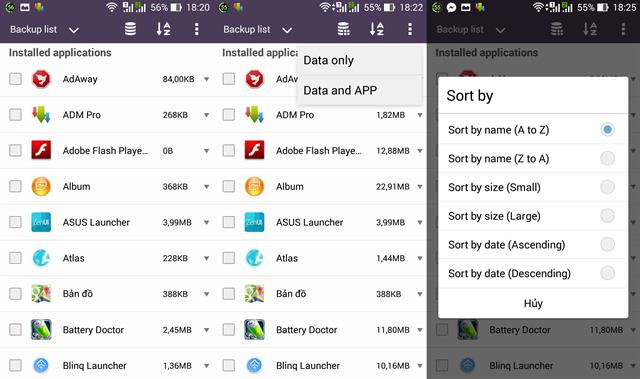Tap the Battery Doctor icon in left screen
This screenshot has height=379, width=640.
(41, 330)
